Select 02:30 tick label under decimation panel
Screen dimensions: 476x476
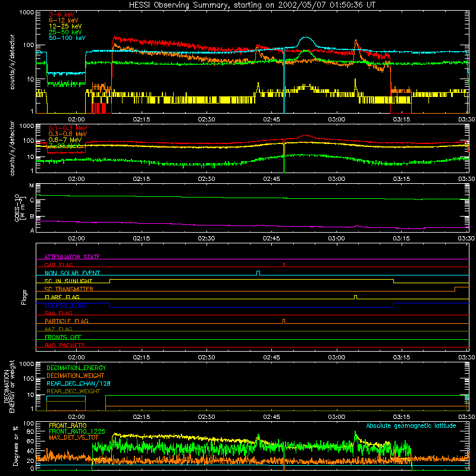[x=206, y=417]
